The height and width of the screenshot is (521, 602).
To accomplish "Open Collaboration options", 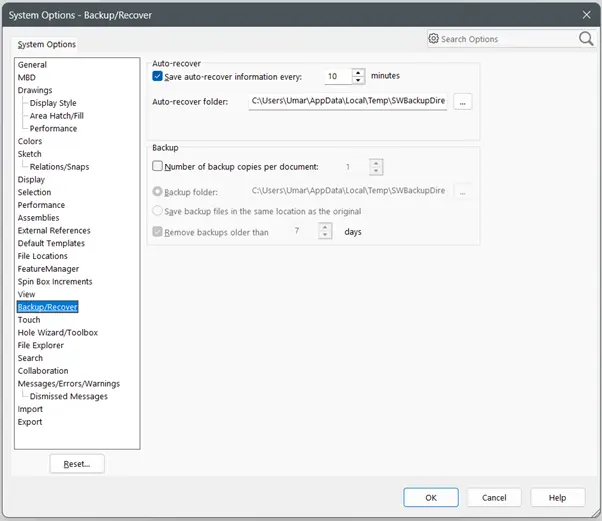I will pyautogui.click(x=43, y=370).
